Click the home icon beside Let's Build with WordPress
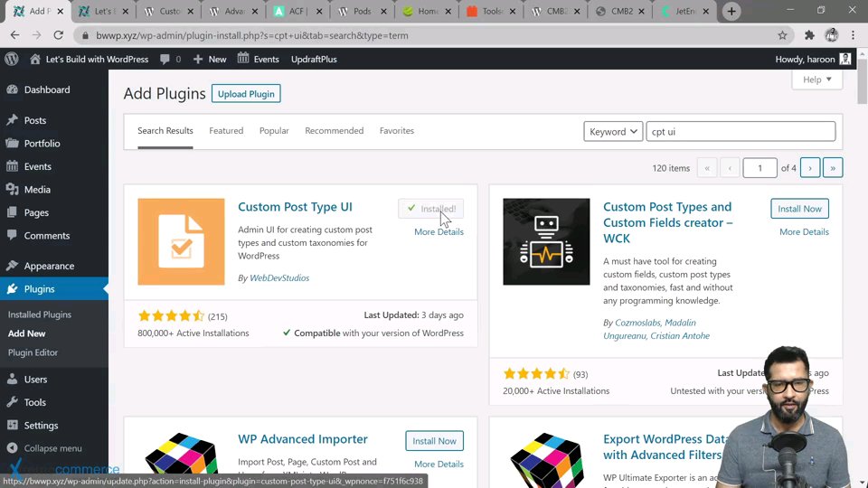The height and width of the screenshot is (488, 868). coord(35,59)
